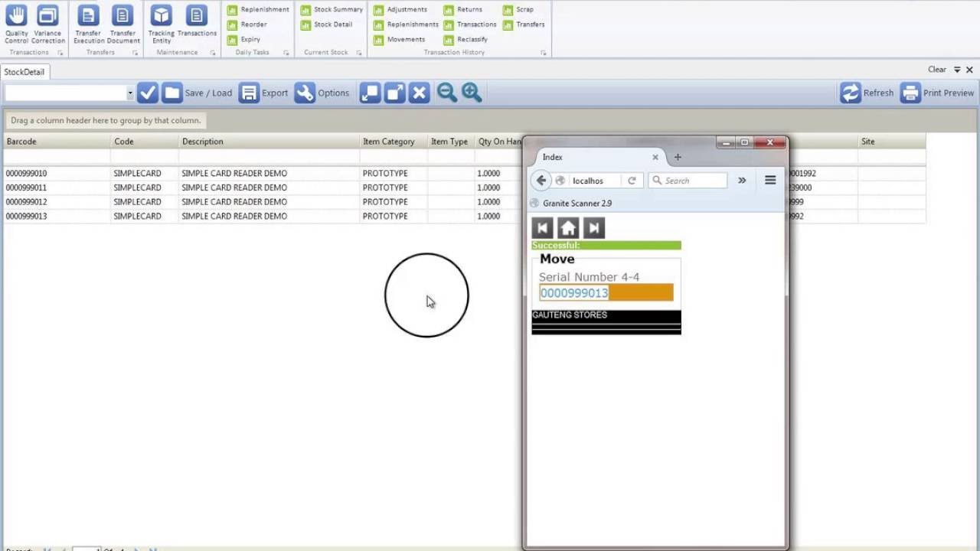Expand Current Stock group launcher
This screenshot has height=551, width=980.
359,53
